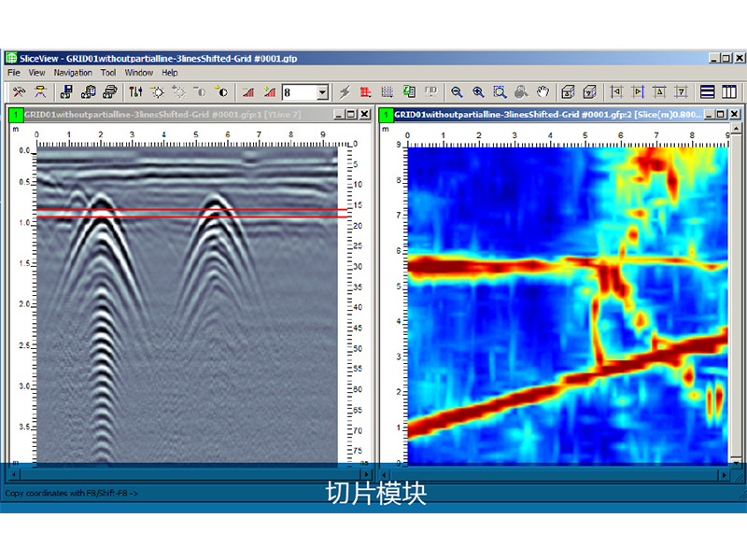Click the numeric field showing 8
This screenshot has width=747, height=560.
tap(300, 92)
